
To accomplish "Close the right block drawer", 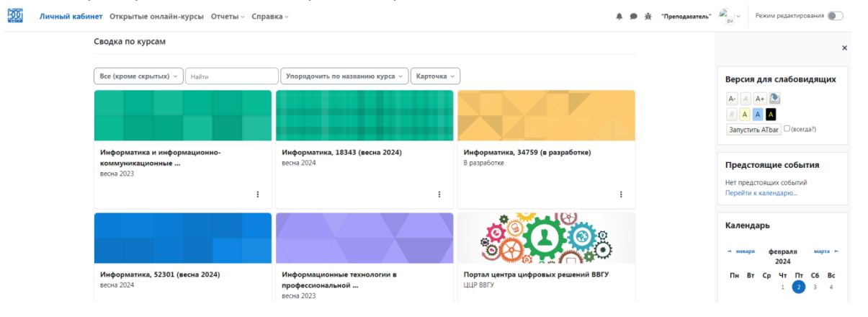I will 844,48.
